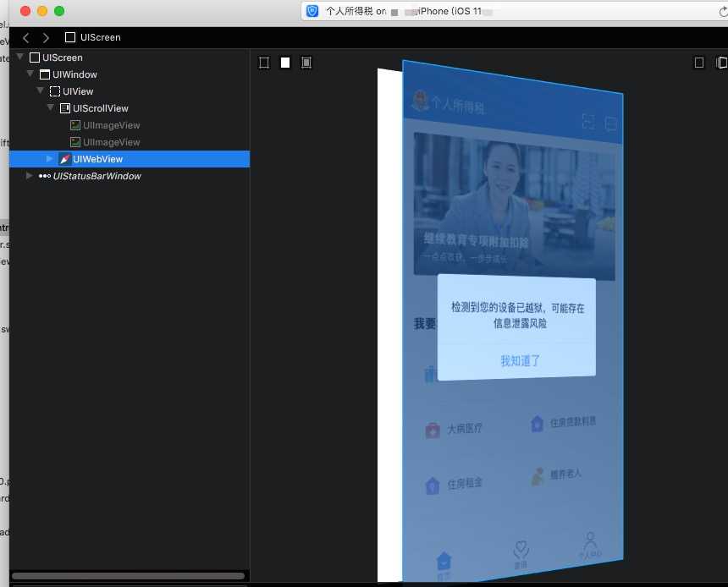Collapse the UIWindow disclosure triangle

pos(30,74)
